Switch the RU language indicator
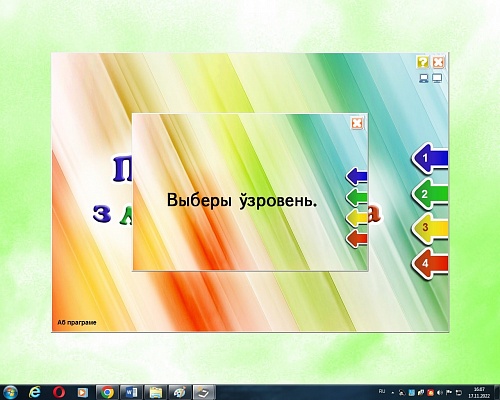 382,391
